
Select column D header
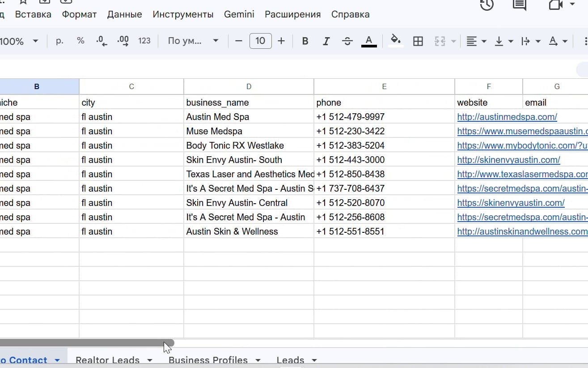(x=249, y=86)
